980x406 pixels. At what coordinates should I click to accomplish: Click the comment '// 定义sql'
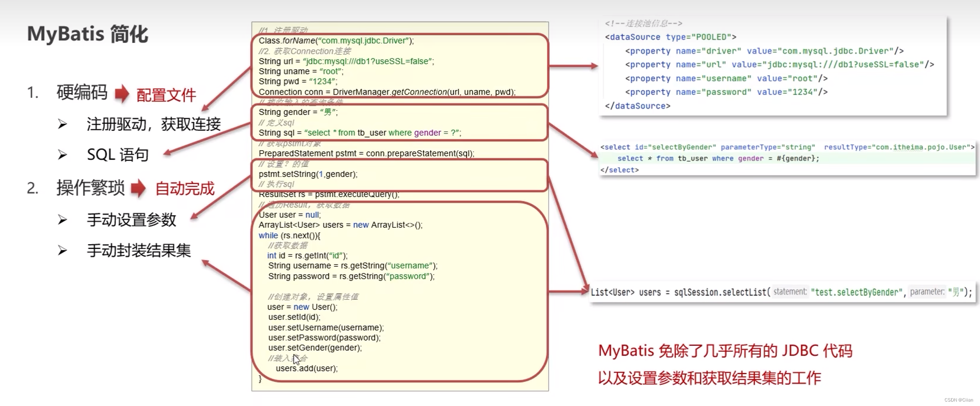276,123
